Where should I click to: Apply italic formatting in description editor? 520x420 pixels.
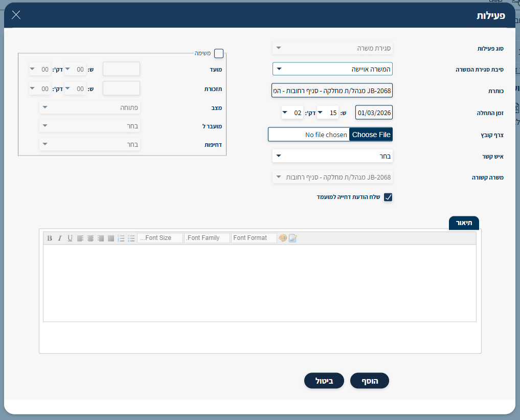[x=59, y=238]
